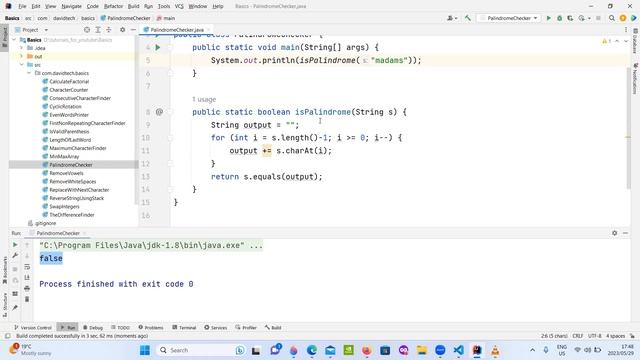Expand the out folder
Viewport: 640px width, 360px height.
22,56
